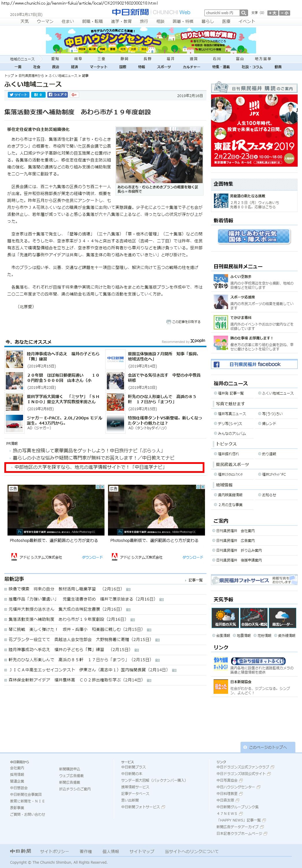Jump to このページのトップへ button
This screenshot has width=302, height=868.
point(268,747)
